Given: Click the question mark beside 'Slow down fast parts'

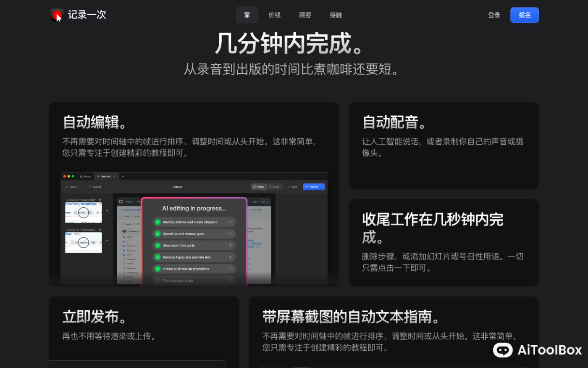Looking at the screenshot, I should pyautogui.click(x=230, y=245).
